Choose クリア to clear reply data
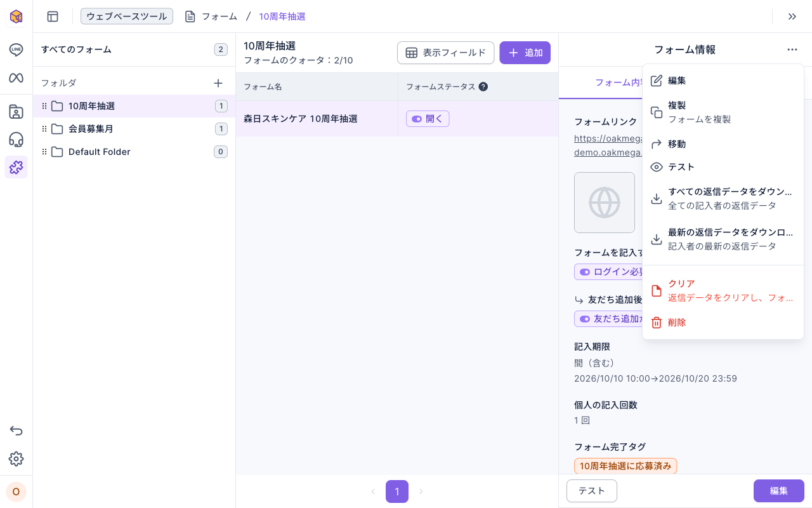This screenshot has width=812, height=508. pos(723,291)
